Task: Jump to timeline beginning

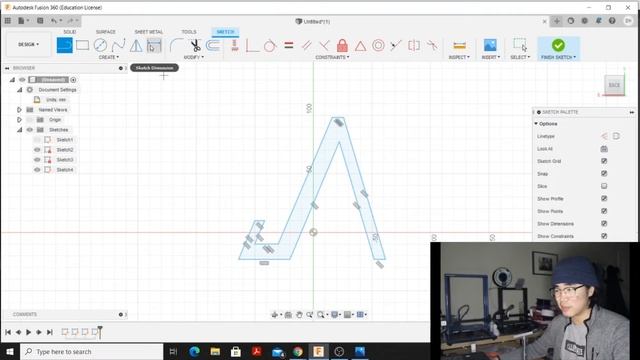Action: tap(8, 332)
